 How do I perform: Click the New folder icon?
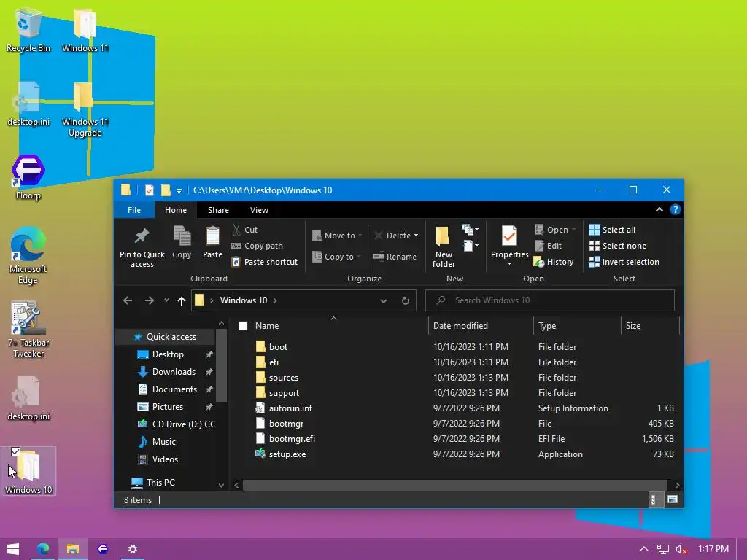(x=443, y=236)
